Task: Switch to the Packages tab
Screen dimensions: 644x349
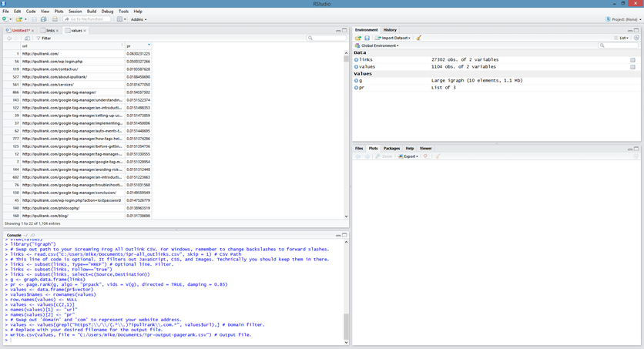Action: click(391, 148)
